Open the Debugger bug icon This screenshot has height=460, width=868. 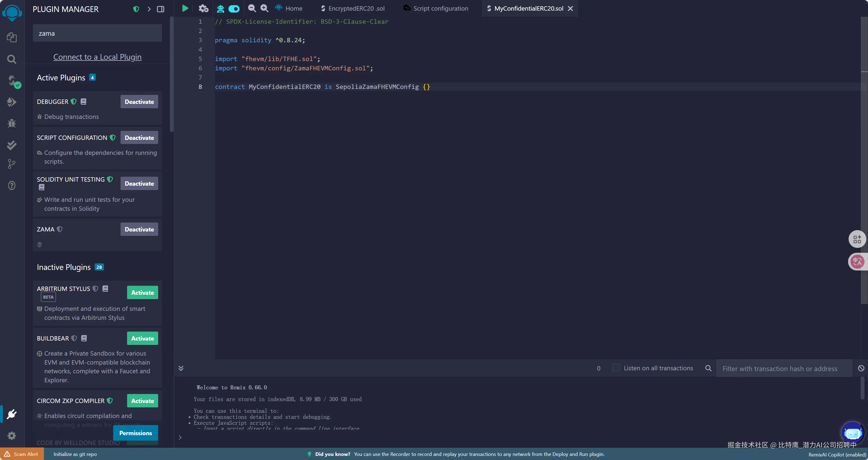tap(12, 123)
